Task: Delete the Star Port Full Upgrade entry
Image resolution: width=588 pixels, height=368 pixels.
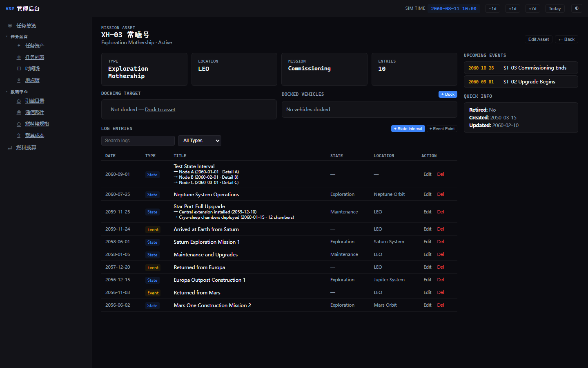Action: [x=441, y=212]
